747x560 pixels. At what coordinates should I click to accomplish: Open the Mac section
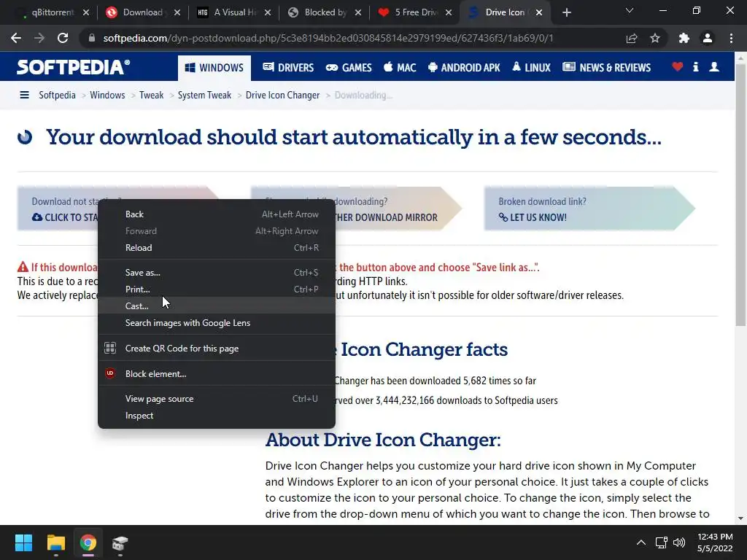pos(400,68)
